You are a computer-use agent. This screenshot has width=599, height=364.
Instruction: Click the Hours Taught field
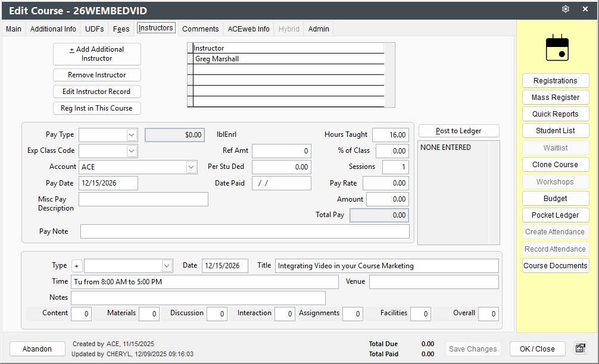[391, 134]
